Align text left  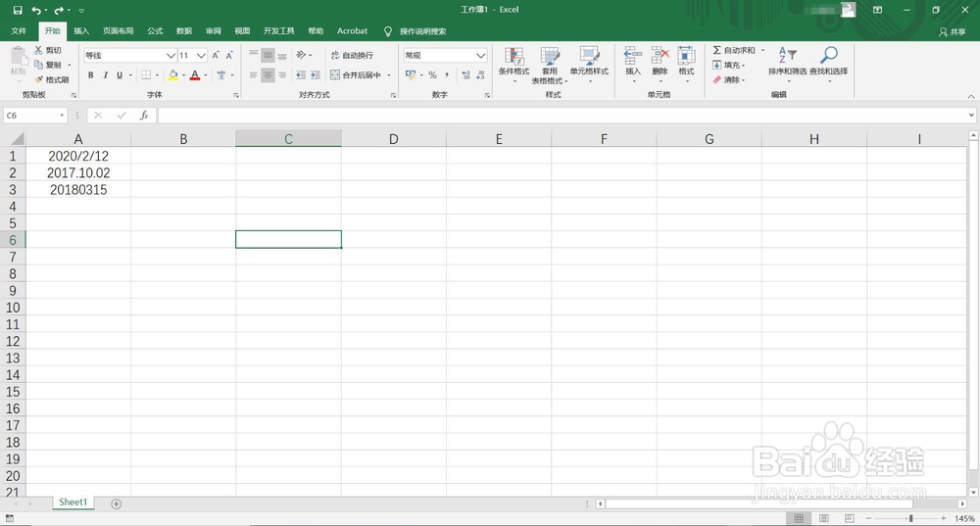[x=253, y=75]
